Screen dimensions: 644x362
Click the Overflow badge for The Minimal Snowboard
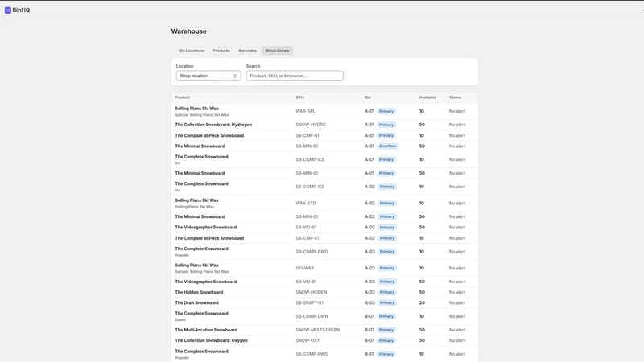point(387,146)
